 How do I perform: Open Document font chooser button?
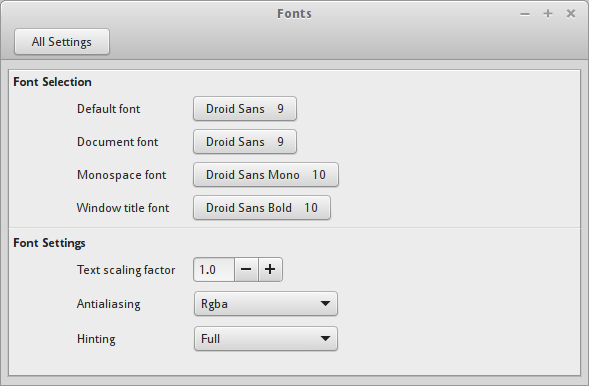pyautogui.click(x=245, y=142)
